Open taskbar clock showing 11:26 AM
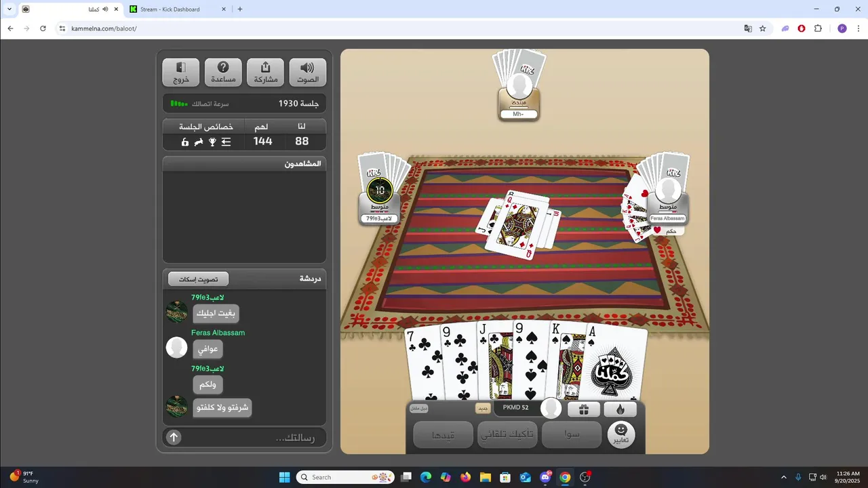 coord(848,477)
